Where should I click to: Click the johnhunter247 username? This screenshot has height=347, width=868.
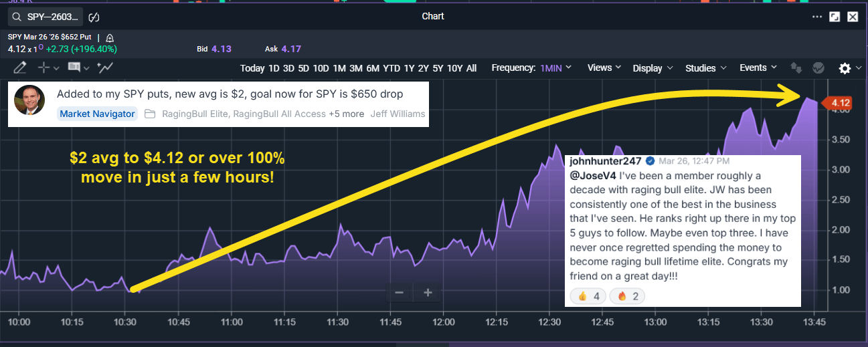[x=606, y=161]
